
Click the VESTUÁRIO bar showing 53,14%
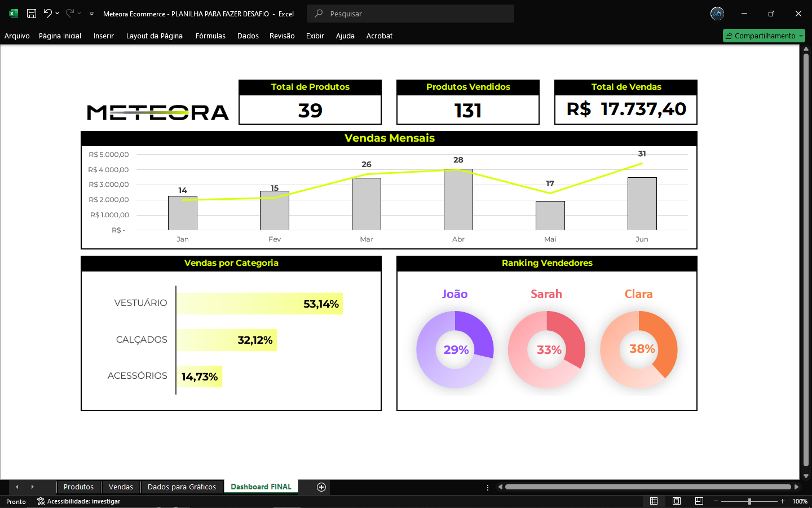pos(260,304)
